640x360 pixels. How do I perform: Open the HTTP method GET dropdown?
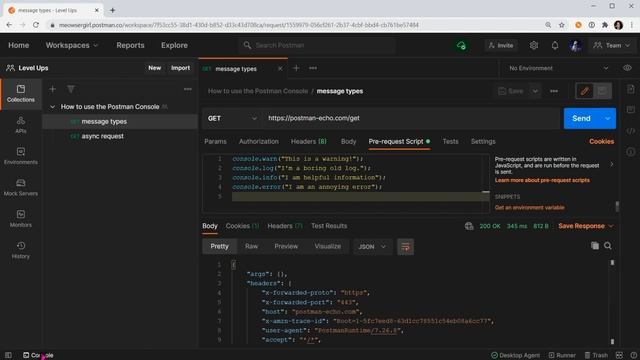232,118
